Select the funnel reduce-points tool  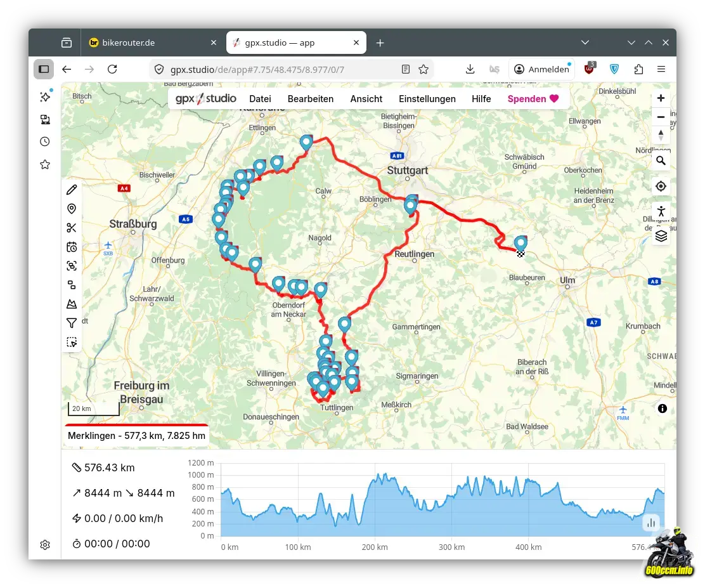pos(72,323)
